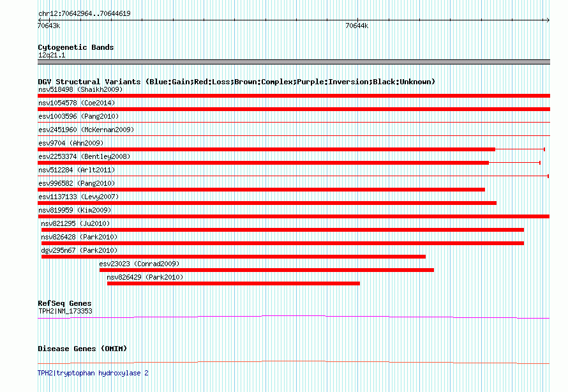
Task: Click the red bar for nsv821295
Action: coord(283,230)
